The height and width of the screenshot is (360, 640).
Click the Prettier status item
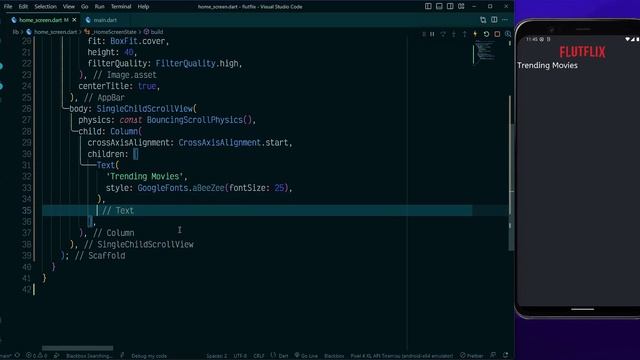[471, 356]
